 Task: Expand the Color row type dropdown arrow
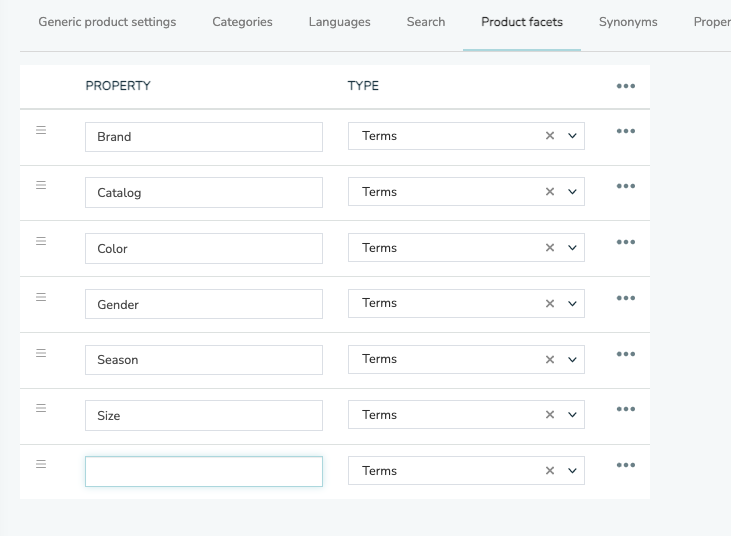click(x=572, y=247)
